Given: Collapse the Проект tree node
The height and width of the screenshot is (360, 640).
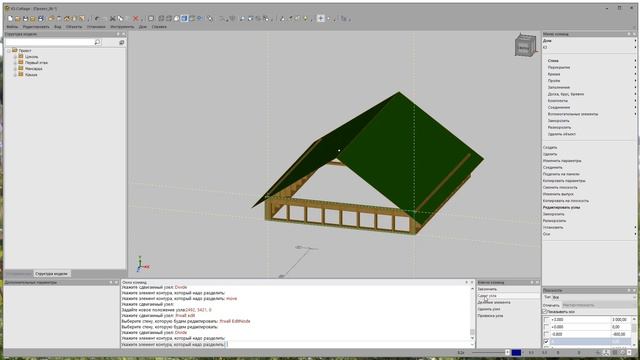Looking at the screenshot, I should tap(9, 51).
